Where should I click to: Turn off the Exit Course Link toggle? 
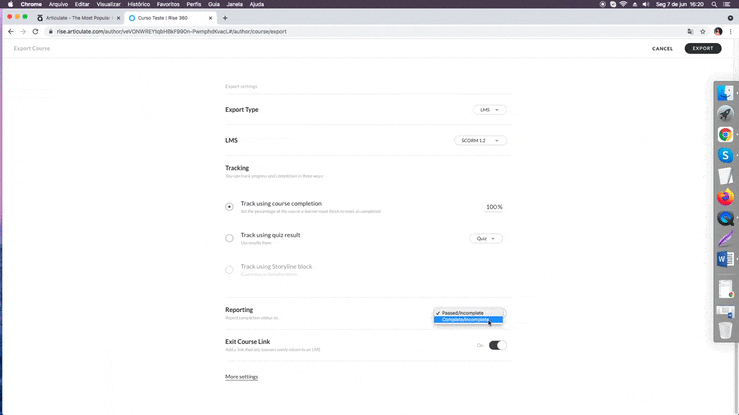496,345
